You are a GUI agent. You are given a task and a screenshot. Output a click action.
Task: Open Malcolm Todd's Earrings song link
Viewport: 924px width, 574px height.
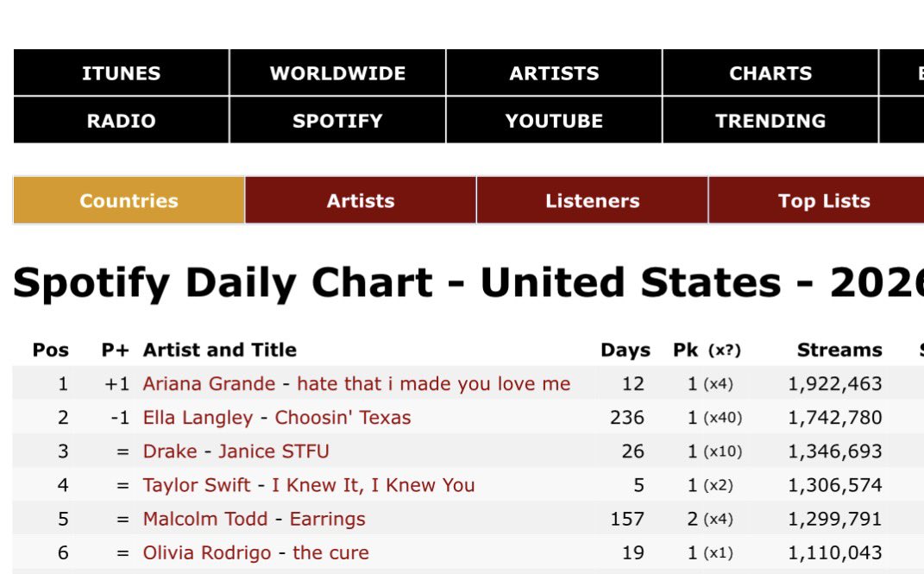click(328, 519)
